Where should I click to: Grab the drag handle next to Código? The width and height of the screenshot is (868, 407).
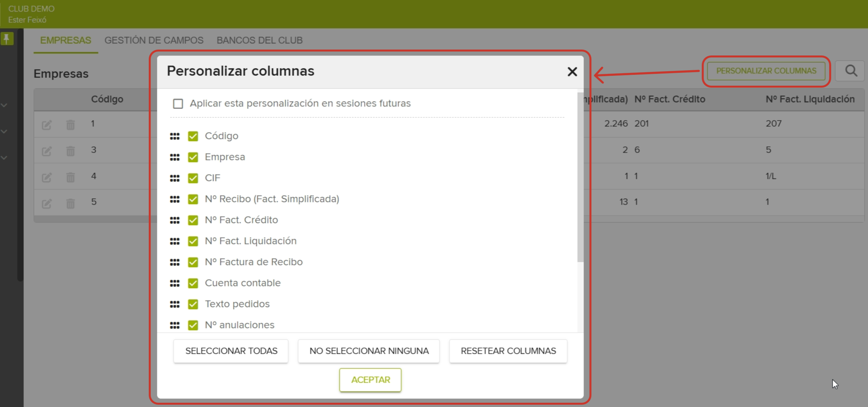coord(175,137)
